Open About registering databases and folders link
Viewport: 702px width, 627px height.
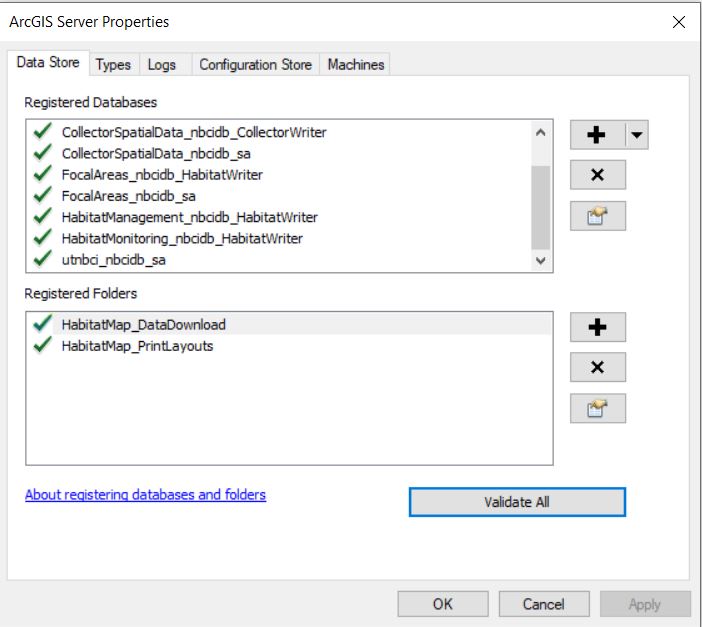coord(146,494)
